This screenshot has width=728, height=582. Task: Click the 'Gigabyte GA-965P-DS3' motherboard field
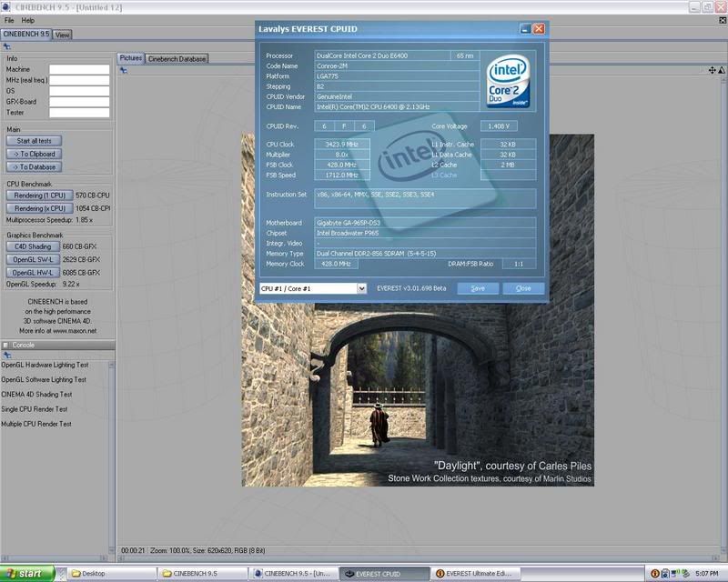pos(425,223)
